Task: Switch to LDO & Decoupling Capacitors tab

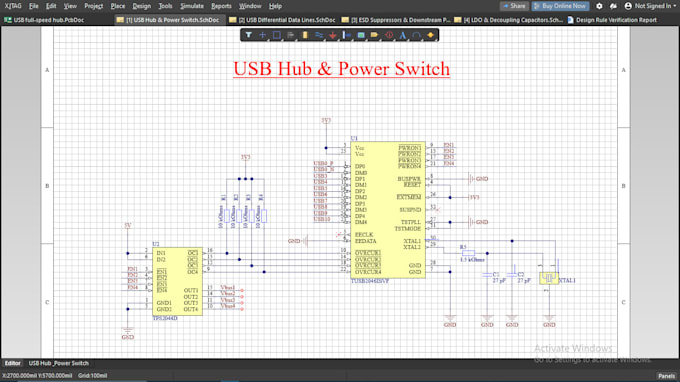Action: [x=508, y=20]
